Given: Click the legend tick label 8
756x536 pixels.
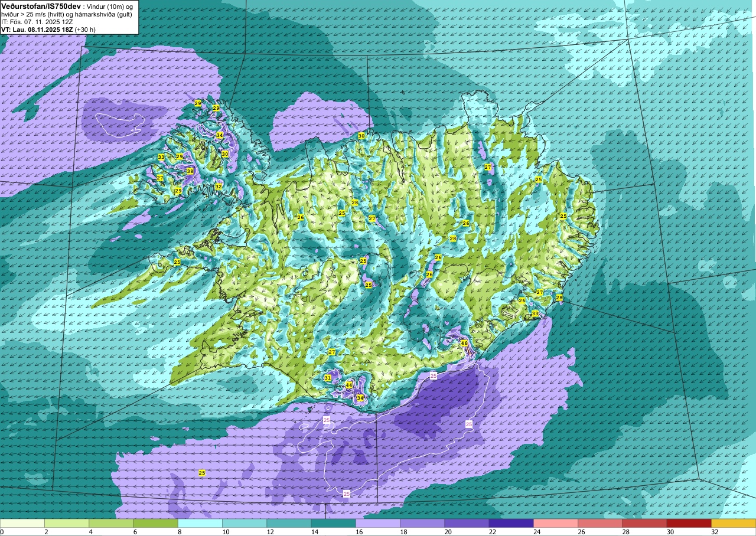Looking at the screenshot, I should (180, 532).
